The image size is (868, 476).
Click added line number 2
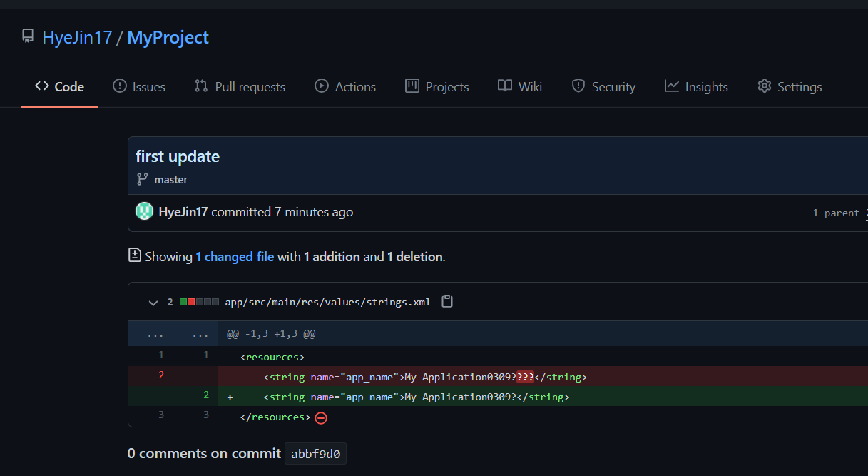click(206, 395)
